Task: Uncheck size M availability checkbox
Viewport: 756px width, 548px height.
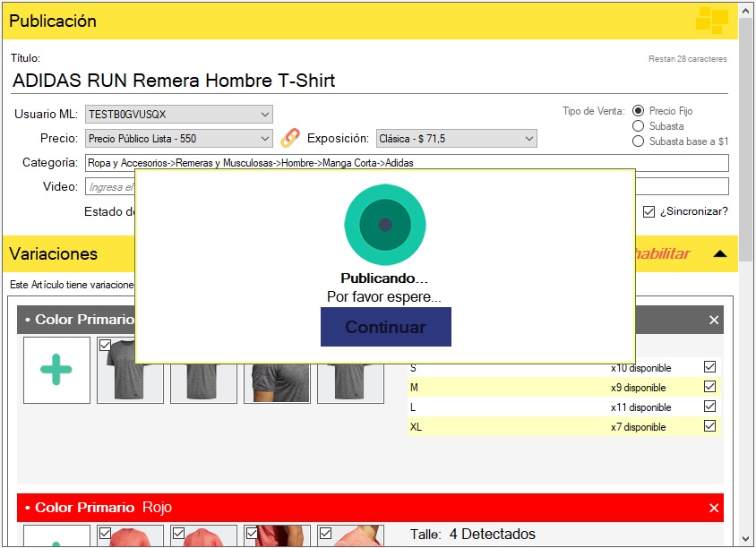Action: click(x=709, y=387)
